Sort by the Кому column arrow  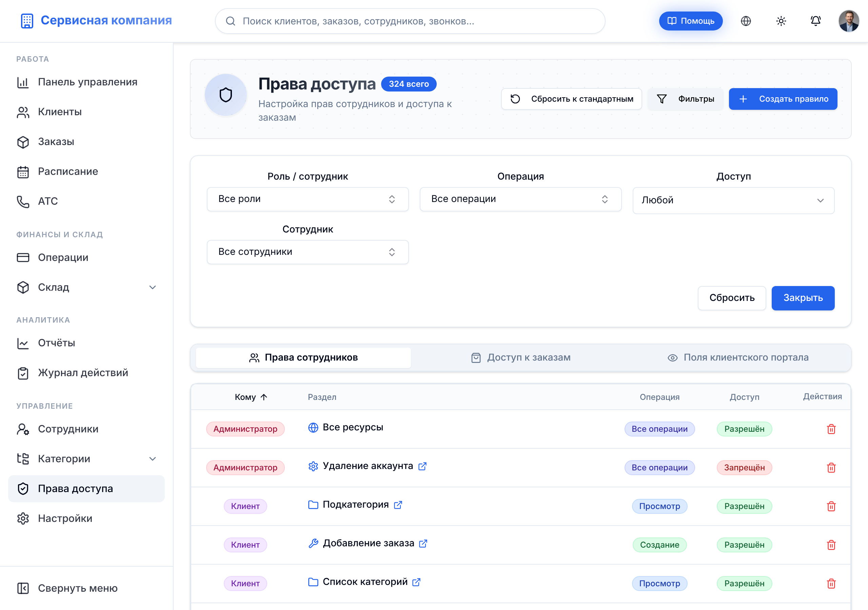tap(264, 397)
